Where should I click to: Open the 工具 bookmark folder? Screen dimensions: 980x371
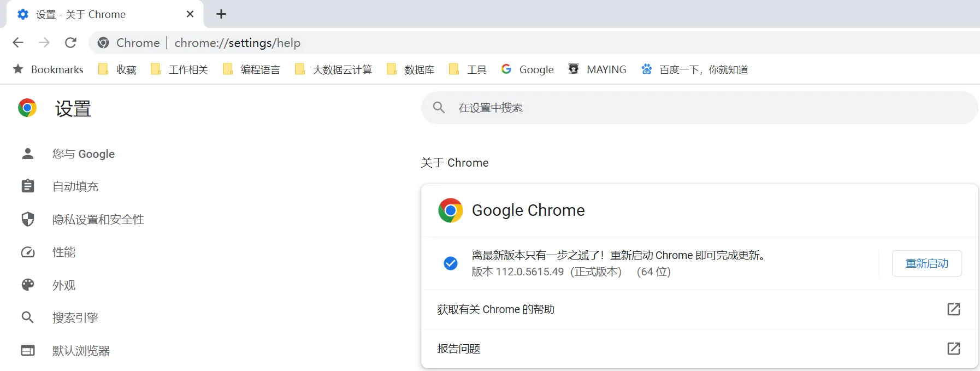click(x=468, y=69)
